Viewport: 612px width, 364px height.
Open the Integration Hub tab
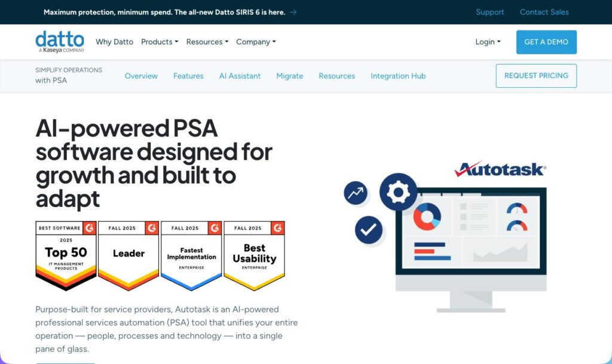pyautogui.click(x=398, y=76)
